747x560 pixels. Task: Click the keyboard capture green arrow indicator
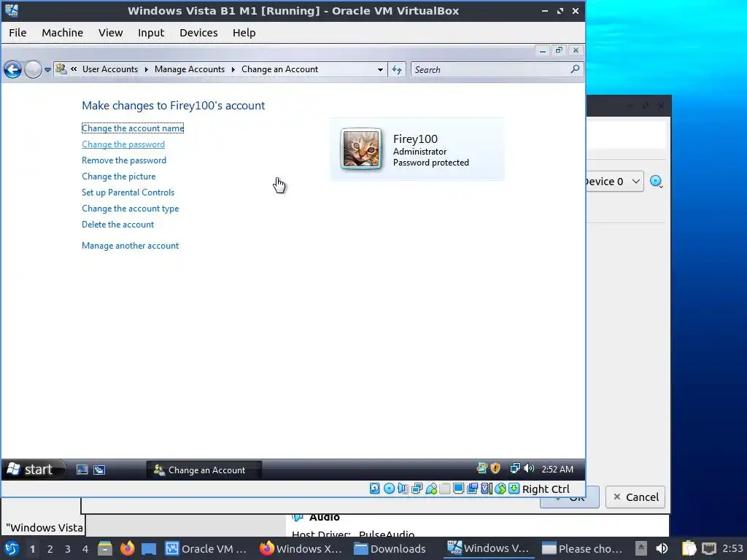pos(514,489)
